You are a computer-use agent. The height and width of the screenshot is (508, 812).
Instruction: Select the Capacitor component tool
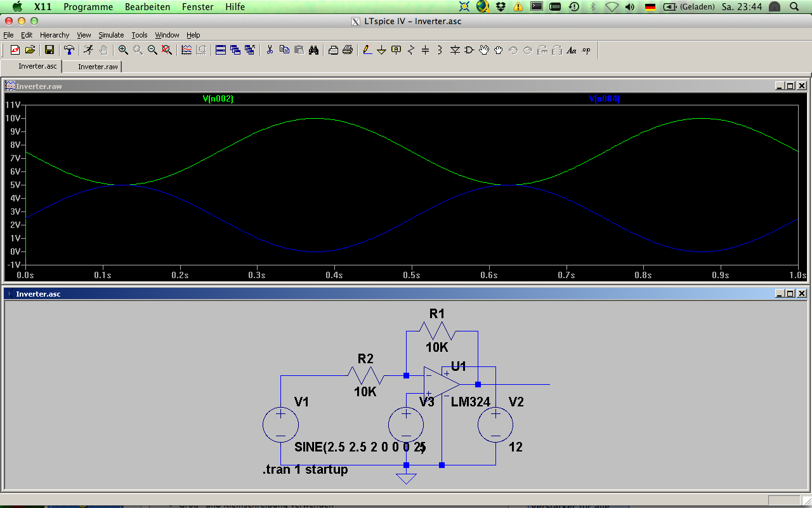click(426, 50)
